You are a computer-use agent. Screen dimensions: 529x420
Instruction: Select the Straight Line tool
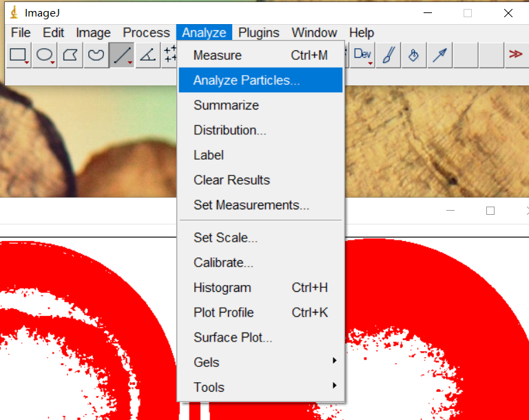pyautogui.click(x=122, y=55)
